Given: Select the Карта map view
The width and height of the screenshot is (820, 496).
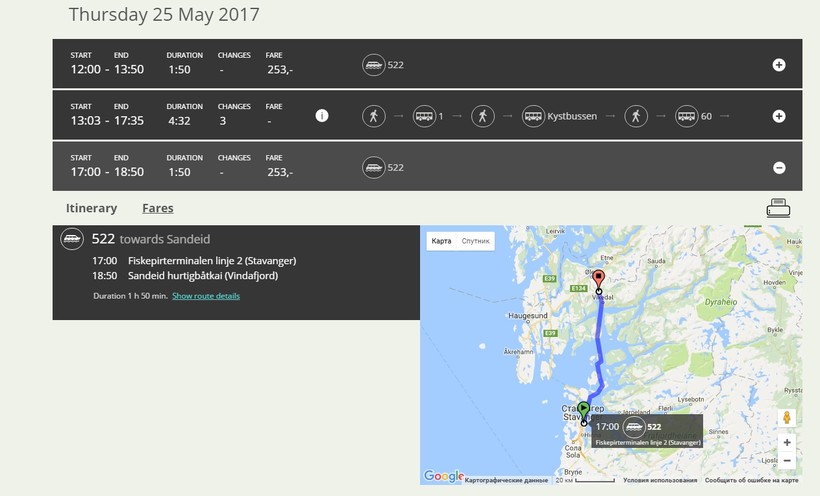Looking at the screenshot, I should [x=441, y=241].
